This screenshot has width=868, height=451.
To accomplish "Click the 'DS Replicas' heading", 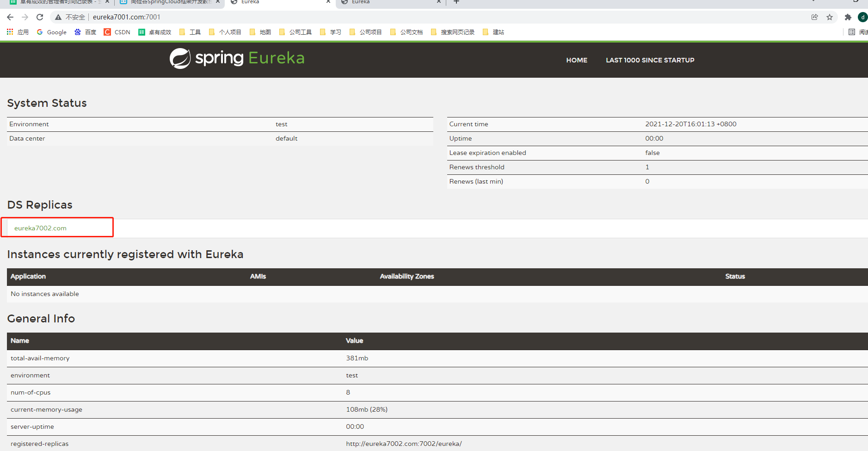I will [40, 205].
